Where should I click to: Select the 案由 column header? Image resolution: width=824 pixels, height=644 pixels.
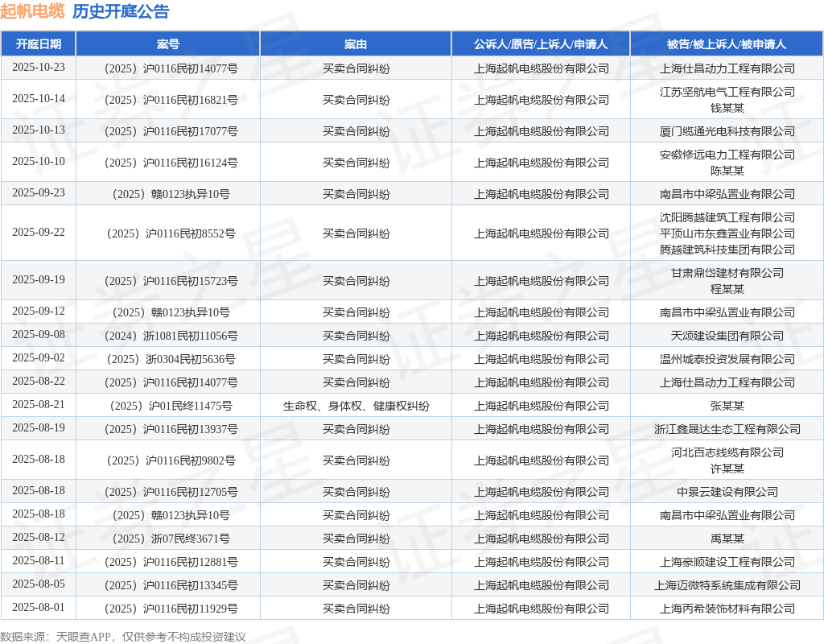click(x=356, y=44)
